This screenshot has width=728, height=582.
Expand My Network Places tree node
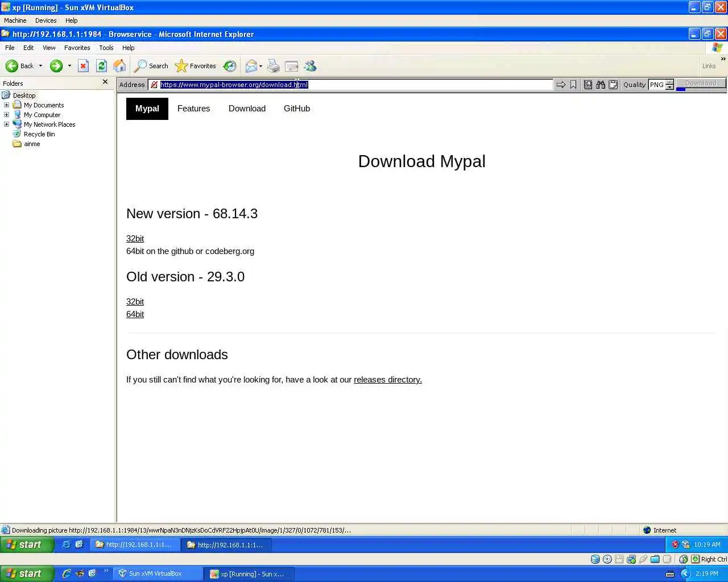coord(6,124)
